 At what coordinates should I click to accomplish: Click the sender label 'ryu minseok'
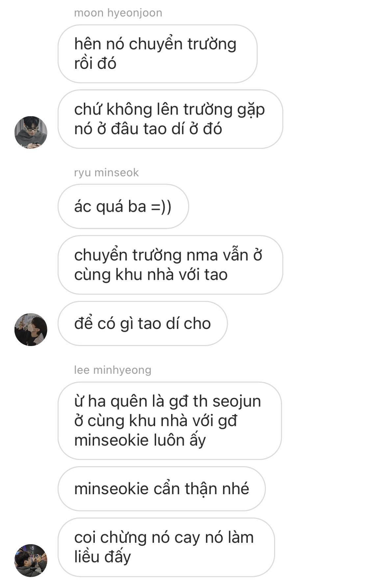pos(106,173)
